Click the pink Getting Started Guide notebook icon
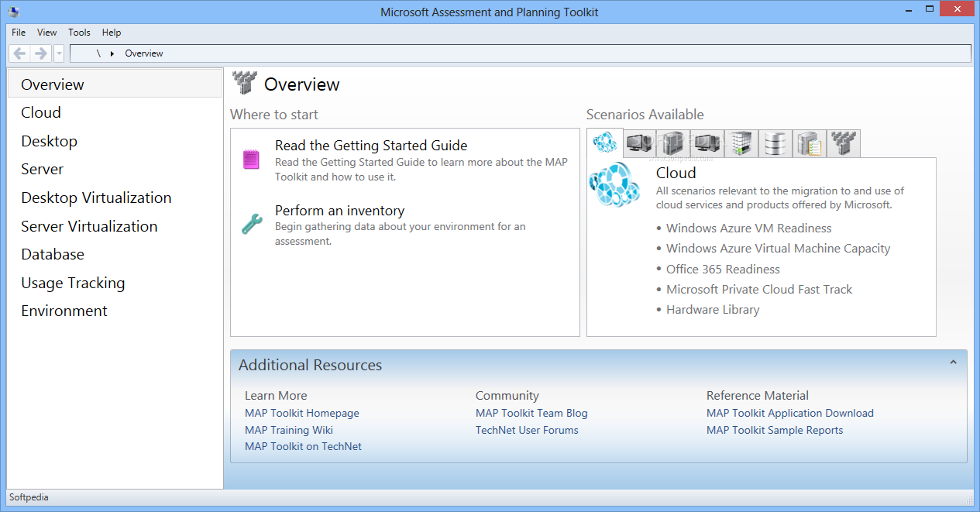Viewport: 980px width, 512px height. (252, 160)
